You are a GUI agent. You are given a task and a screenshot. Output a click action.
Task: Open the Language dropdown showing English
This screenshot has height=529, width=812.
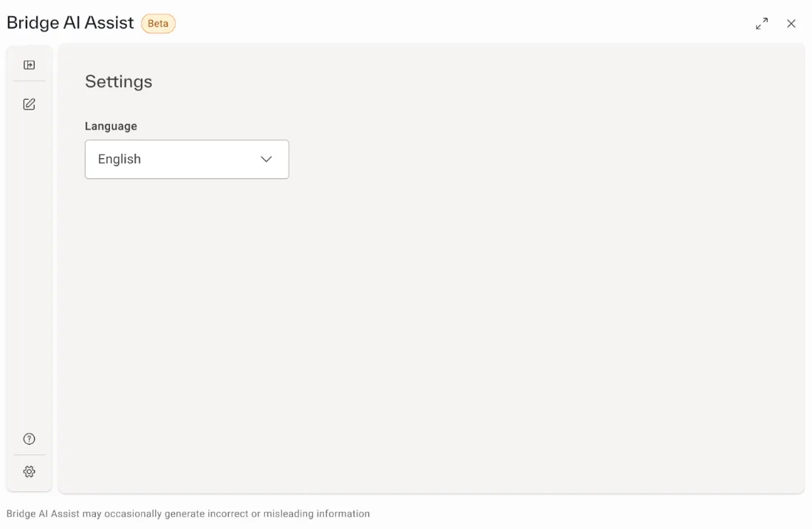(x=187, y=159)
